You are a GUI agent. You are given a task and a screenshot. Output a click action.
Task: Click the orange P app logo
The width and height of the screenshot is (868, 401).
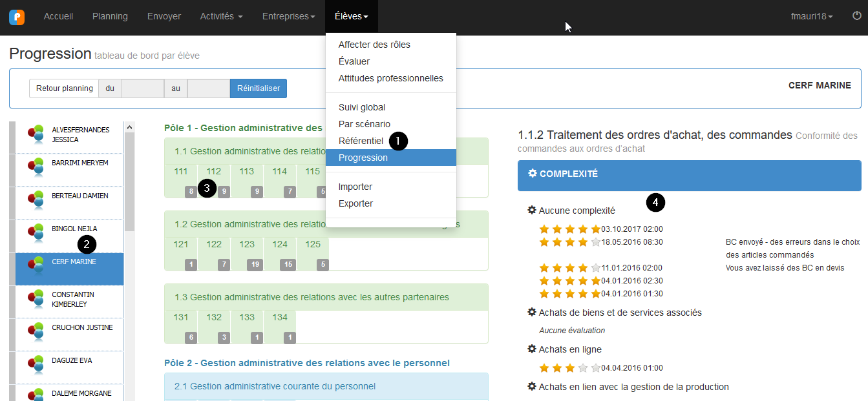[x=17, y=17]
